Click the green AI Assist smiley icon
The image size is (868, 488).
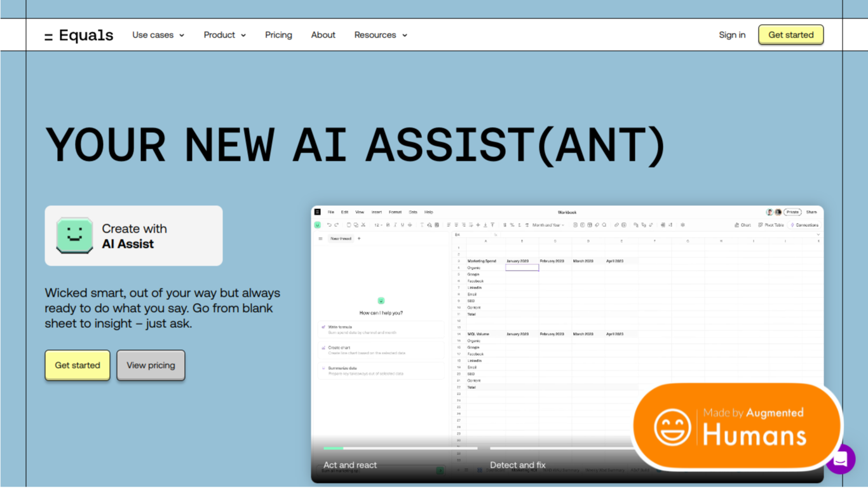click(75, 235)
